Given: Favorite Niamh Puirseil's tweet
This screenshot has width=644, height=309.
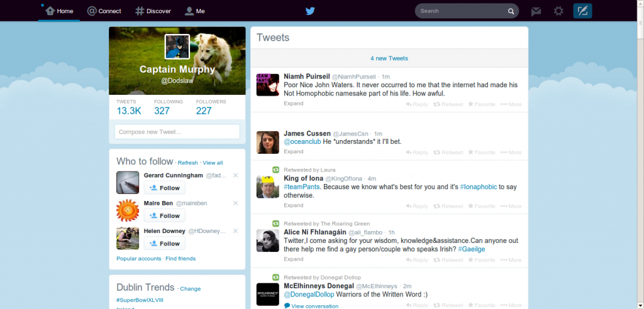Looking at the screenshot, I should pos(481,104).
